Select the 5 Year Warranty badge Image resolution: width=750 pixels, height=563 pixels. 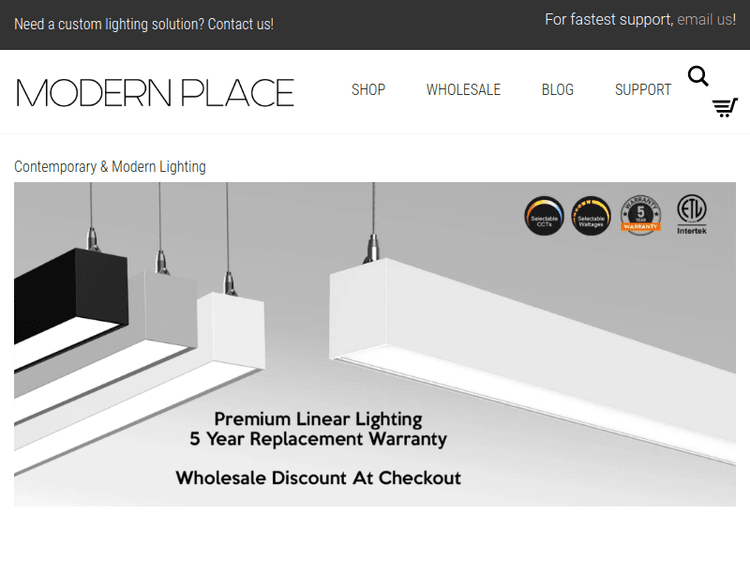coord(640,215)
